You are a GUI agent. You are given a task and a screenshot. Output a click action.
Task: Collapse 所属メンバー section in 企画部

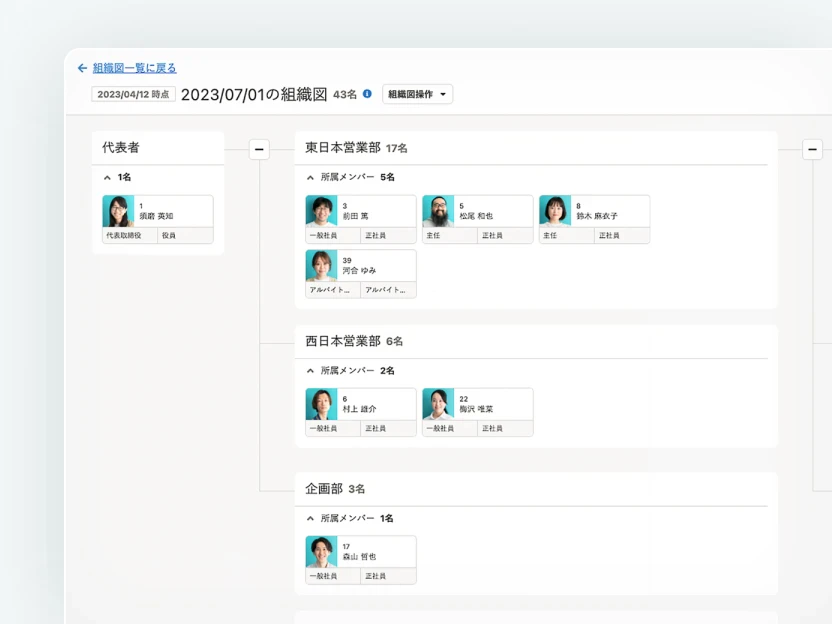[310, 518]
